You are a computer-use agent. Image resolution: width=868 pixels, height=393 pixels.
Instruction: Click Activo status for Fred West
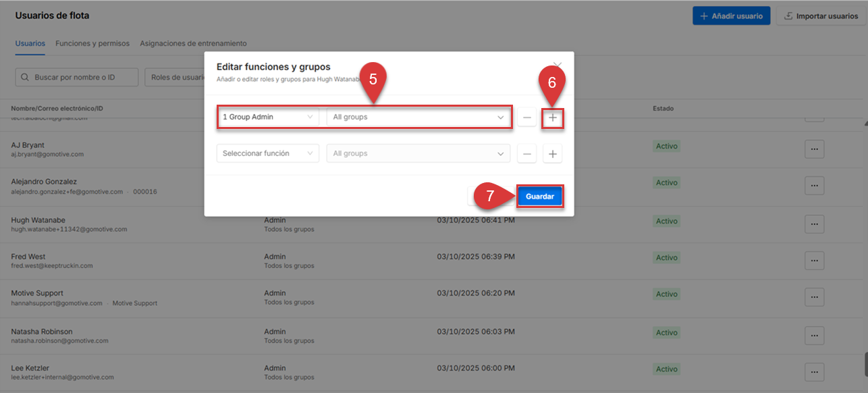(666, 258)
